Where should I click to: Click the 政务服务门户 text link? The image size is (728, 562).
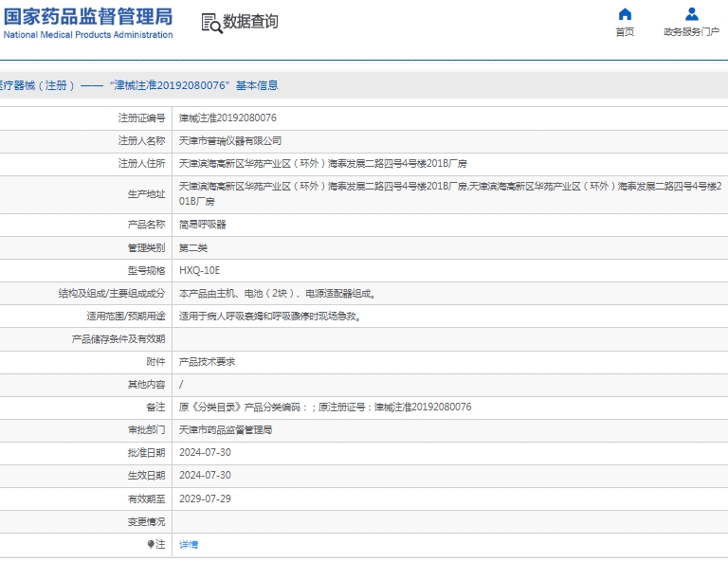691,32
